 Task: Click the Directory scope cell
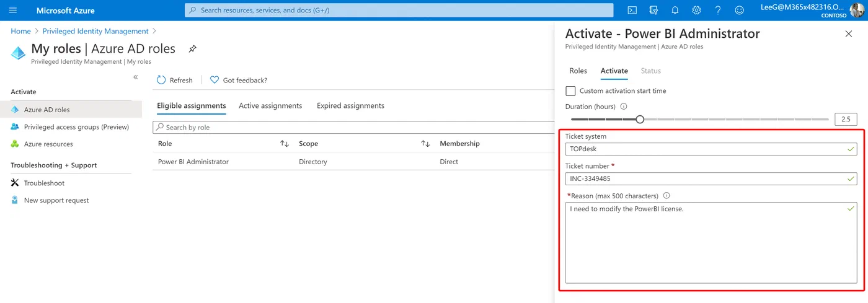coord(312,162)
